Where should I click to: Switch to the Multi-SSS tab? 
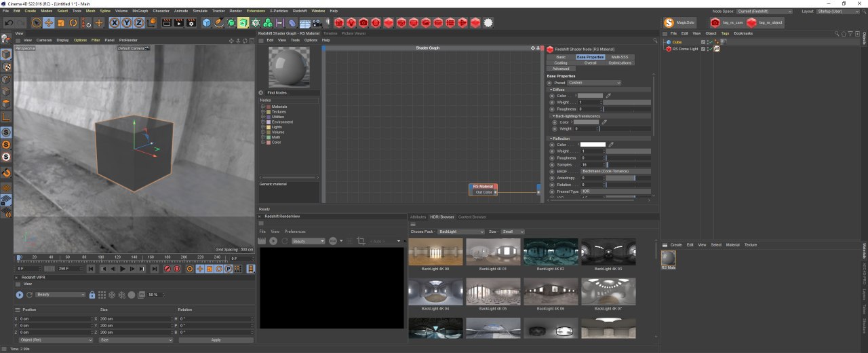tap(619, 57)
